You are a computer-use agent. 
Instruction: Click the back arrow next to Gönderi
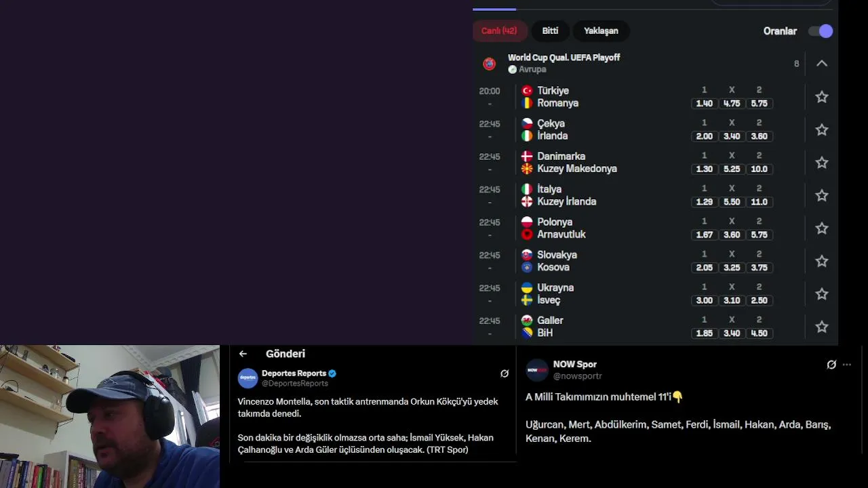coord(243,354)
